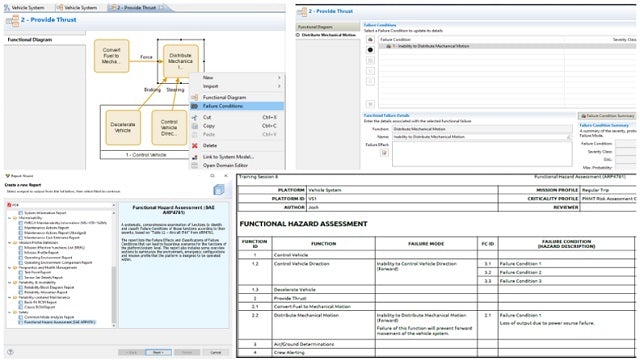Open the New submenu in the context menu
Image resolution: width=640 pixels, height=360 pixels.
[x=237, y=78]
